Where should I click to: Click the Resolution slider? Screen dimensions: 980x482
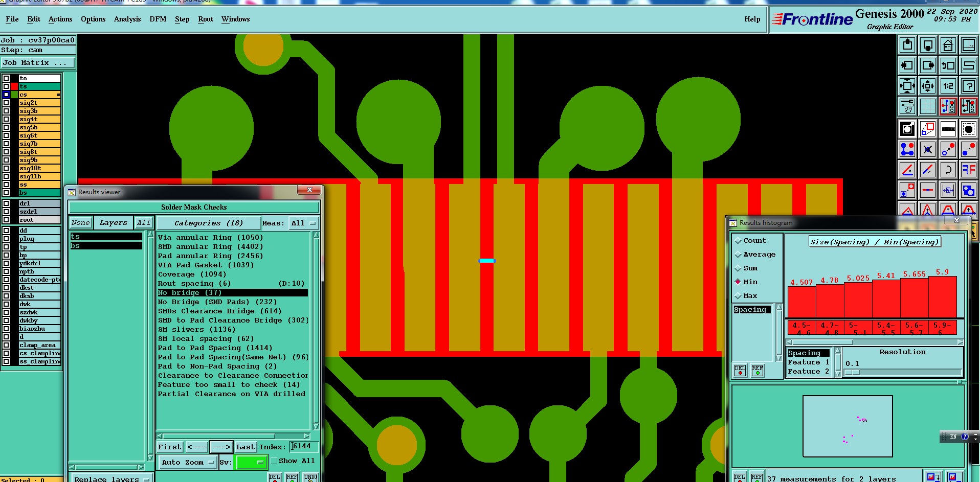pyautogui.click(x=902, y=373)
